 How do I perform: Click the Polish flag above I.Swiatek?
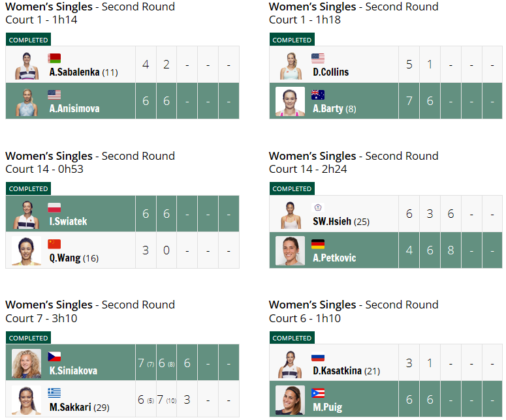coord(54,207)
